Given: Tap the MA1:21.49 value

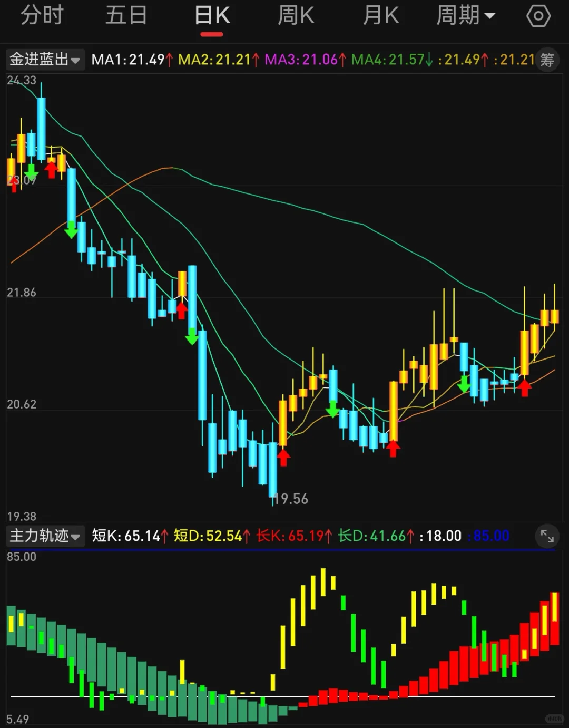Looking at the screenshot, I should (132, 60).
